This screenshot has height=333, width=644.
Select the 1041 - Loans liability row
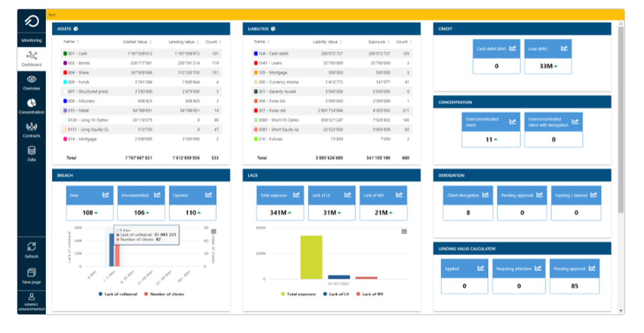(x=332, y=63)
